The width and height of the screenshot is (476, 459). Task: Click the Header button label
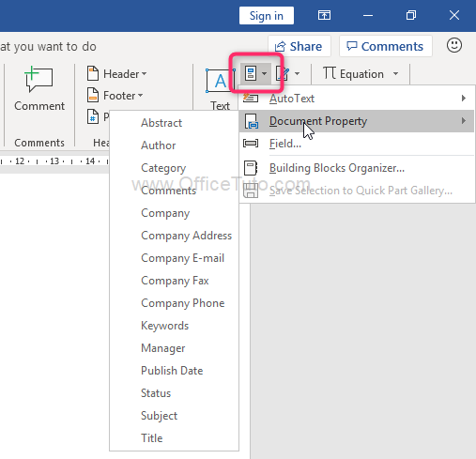click(x=121, y=74)
